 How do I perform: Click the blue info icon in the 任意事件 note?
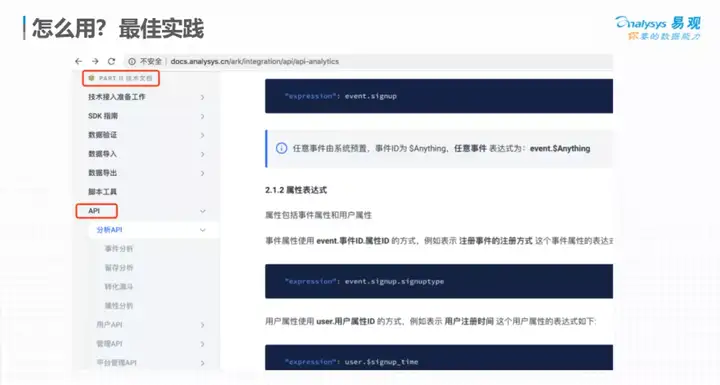coord(281,148)
